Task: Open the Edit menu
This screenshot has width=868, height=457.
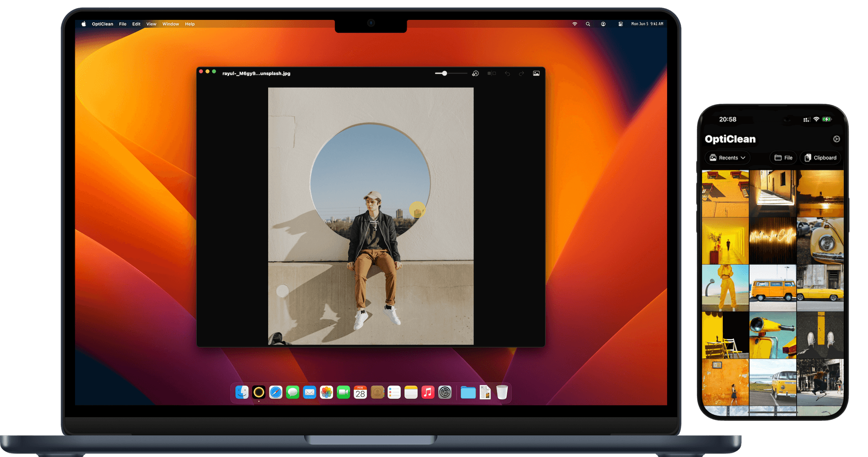Action: pyautogui.click(x=136, y=24)
